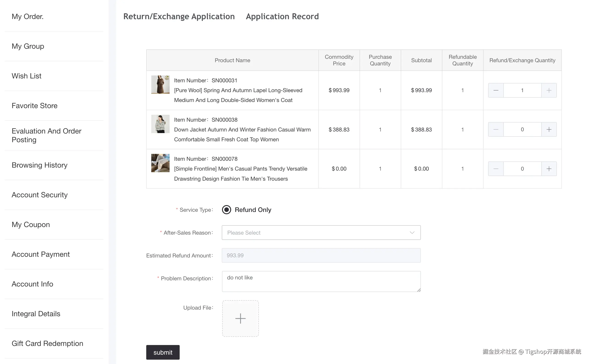
Task: Select the Refund Only radio button
Action: [226, 210]
